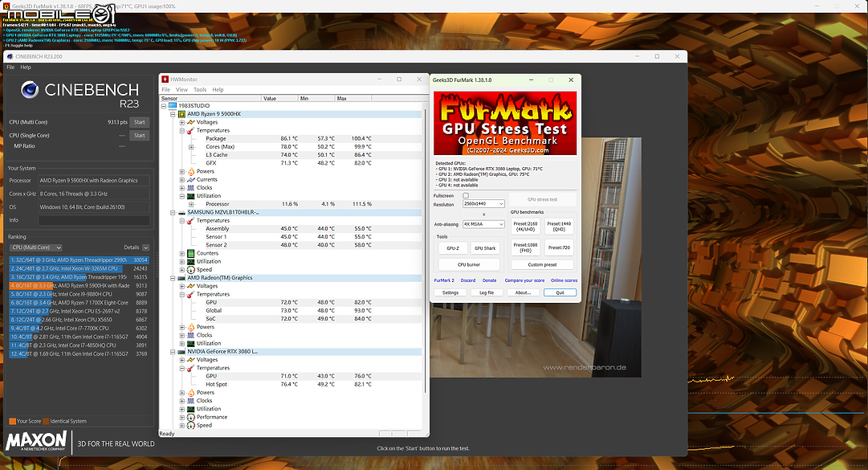Screen dimensions: 868x470
Task: Click the drive icon beside SAMSUNG MZVLB1T0HBLR
Action: pos(181,213)
